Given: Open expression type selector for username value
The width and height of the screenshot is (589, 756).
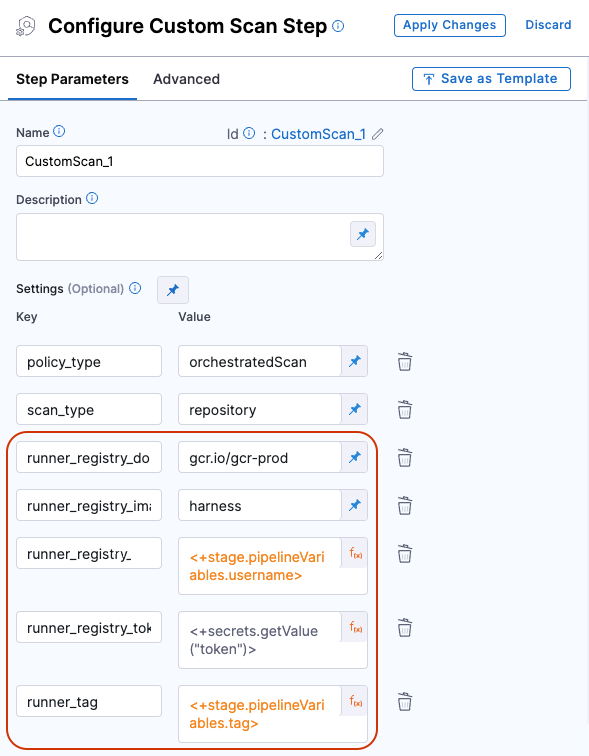Looking at the screenshot, I should 355,554.
